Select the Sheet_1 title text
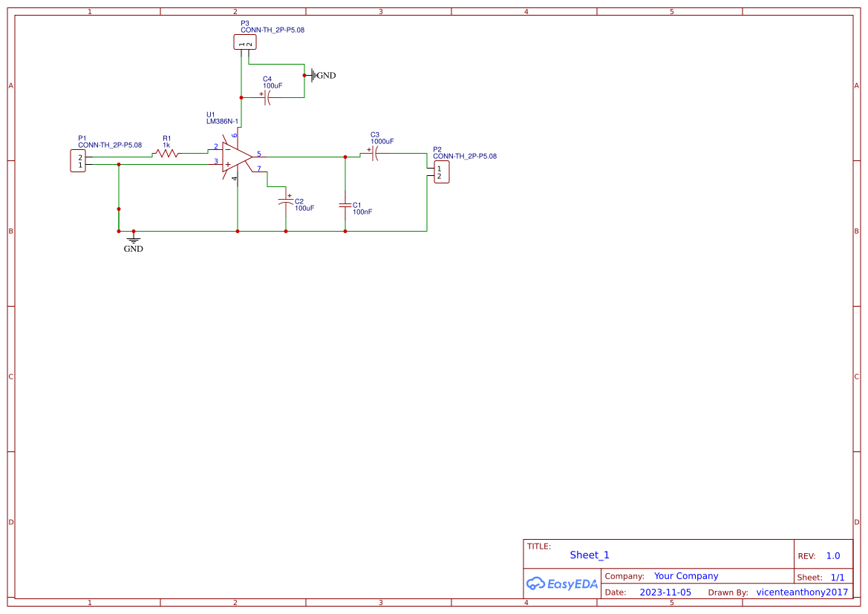Image resolution: width=868 pixels, height=614 pixels. click(x=590, y=555)
